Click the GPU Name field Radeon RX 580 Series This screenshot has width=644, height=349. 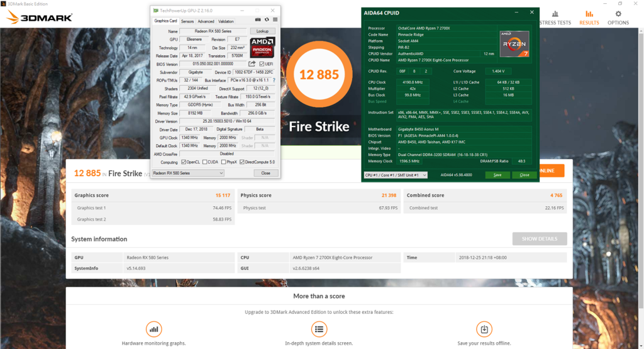point(213,31)
